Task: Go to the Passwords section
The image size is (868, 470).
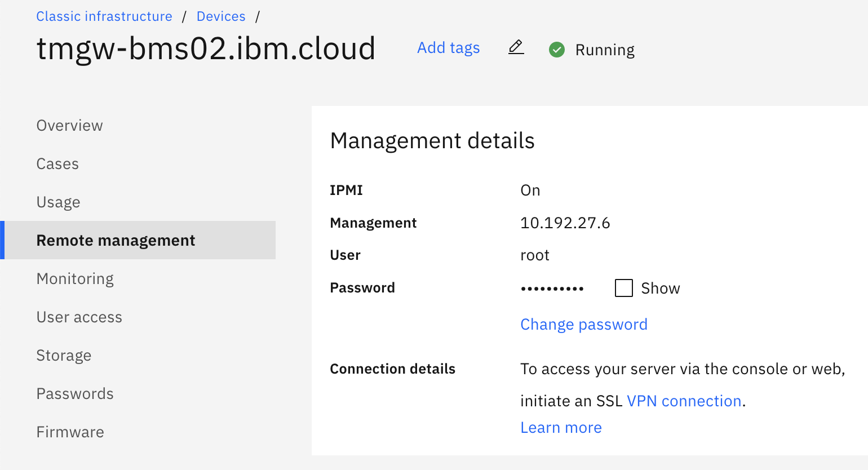Action: (75, 394)
